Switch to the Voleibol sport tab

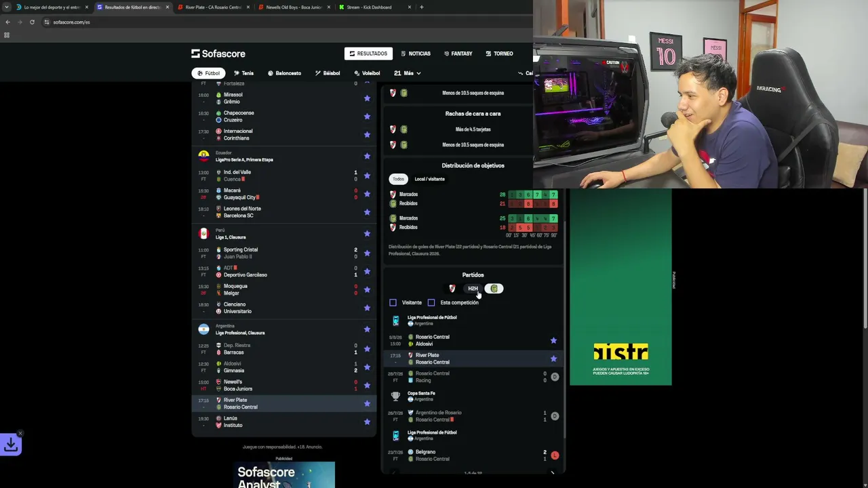367,73
